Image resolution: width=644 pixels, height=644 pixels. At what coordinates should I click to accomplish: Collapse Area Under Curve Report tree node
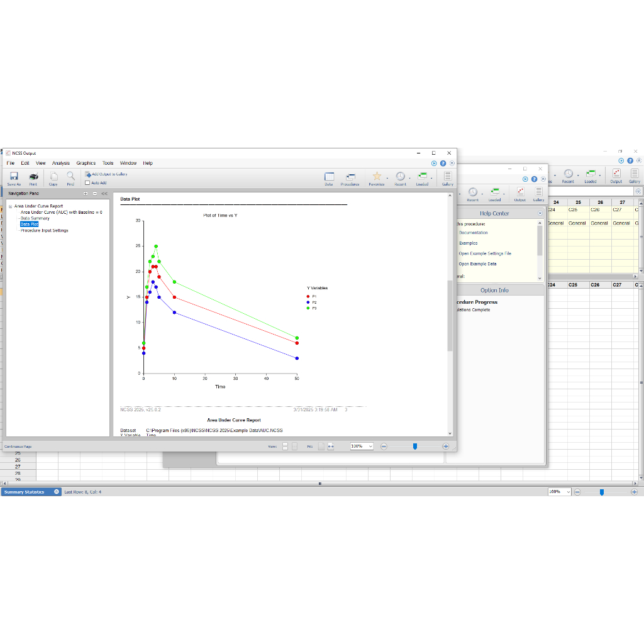click(10, 206)
